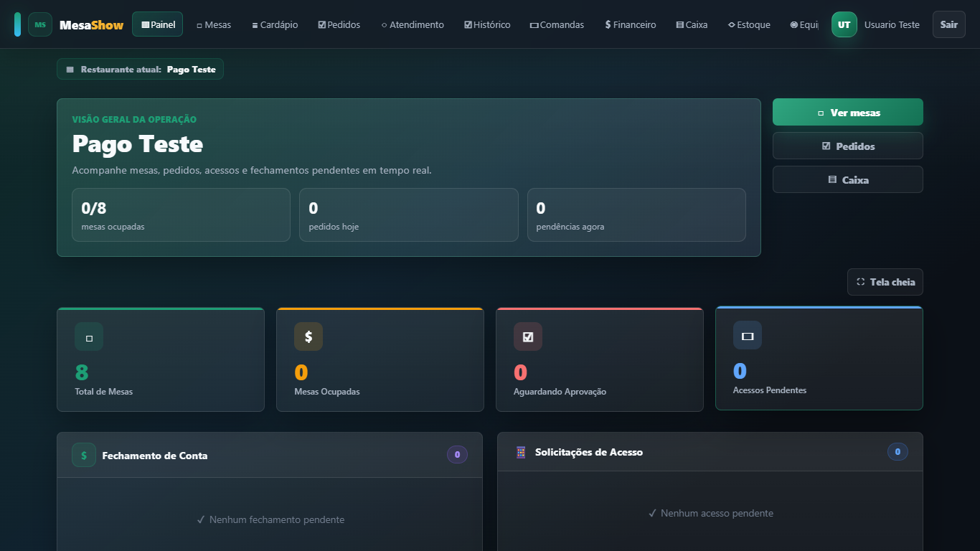
Task: Switch to the Histórico tab
Action: (x=487, y=24)
